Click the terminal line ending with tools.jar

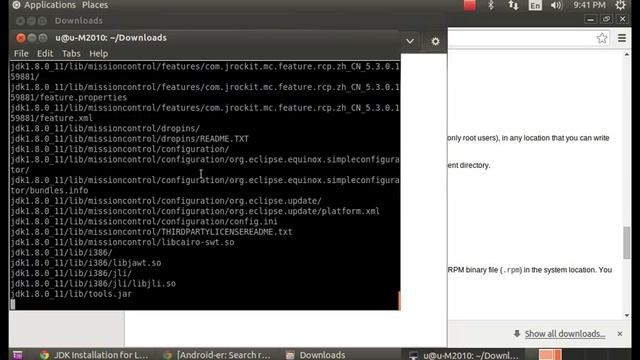(71, 293)
